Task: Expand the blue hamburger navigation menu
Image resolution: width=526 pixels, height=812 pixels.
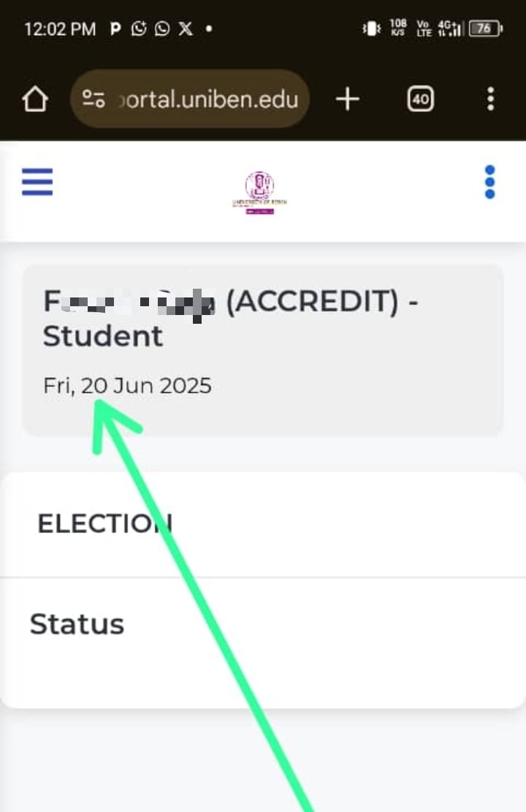Action: (x=37, y=181)
